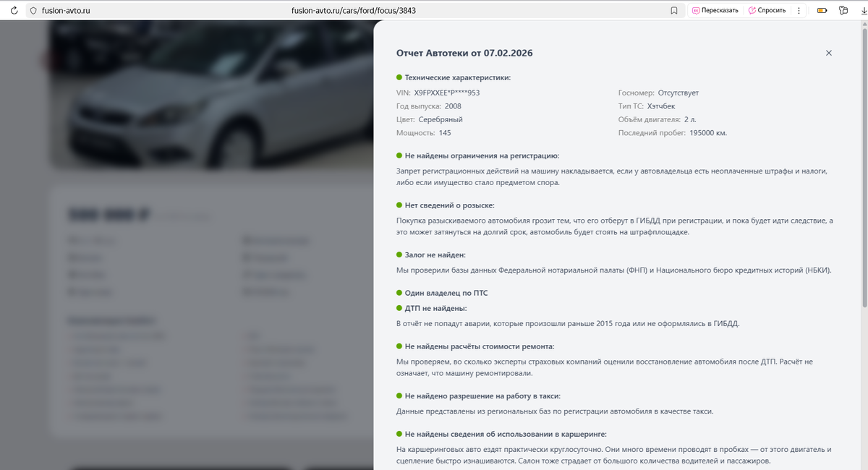Click the Не найдены расчёты стоимости ремонта heading
868x470 pixels.
click(x=480, y=346)
